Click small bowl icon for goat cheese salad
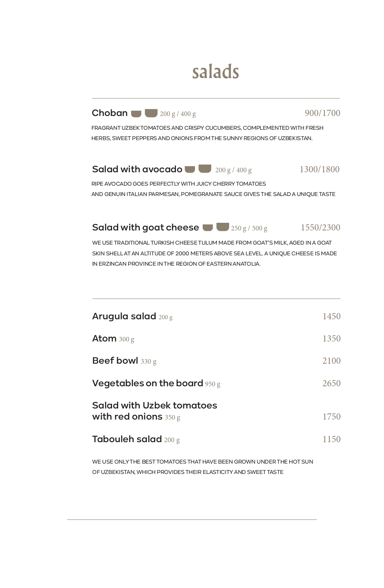The height and width of the screenshot is (588, 384). click(208, 228)
